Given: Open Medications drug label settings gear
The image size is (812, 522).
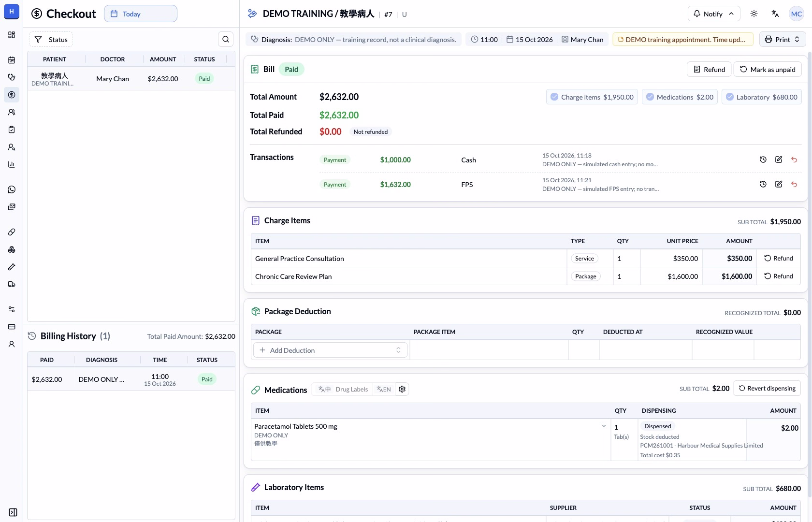Looking at the screenshot, I should (402, 389).
